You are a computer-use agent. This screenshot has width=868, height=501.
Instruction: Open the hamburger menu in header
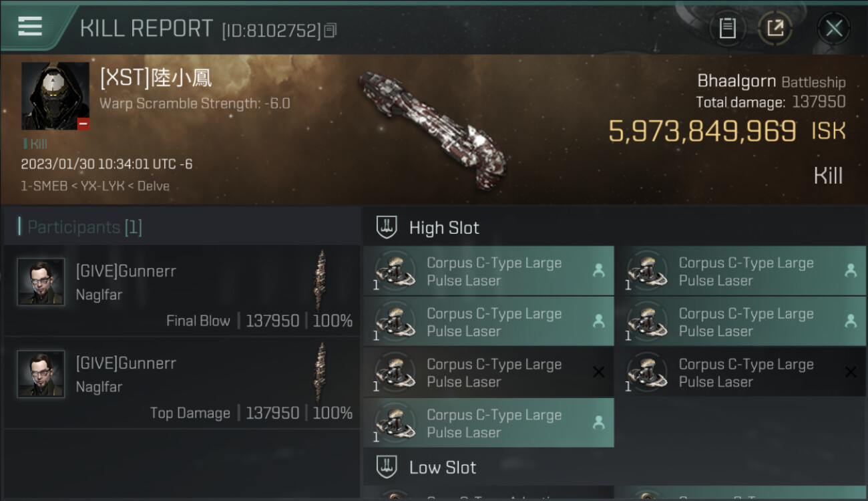click(x=30, y=27)
